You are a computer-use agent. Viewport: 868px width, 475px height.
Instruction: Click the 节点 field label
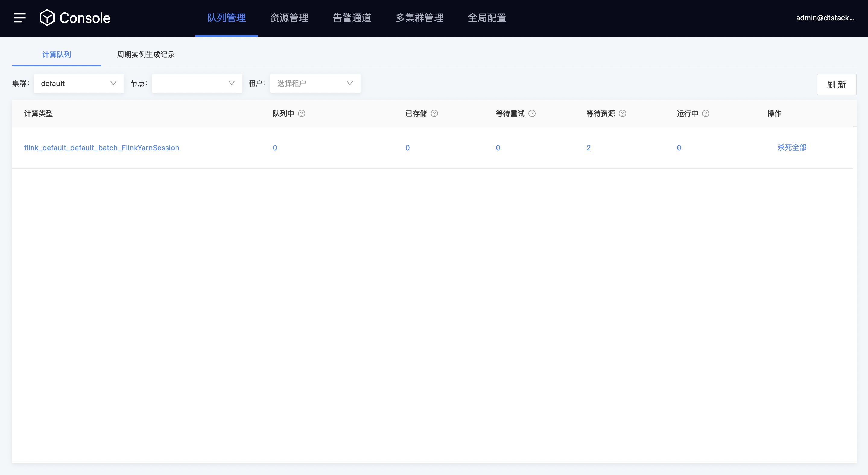(139, 83)
